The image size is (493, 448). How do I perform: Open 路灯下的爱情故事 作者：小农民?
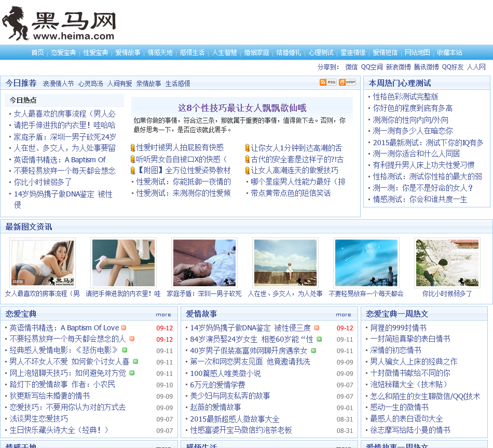point(62,385)
